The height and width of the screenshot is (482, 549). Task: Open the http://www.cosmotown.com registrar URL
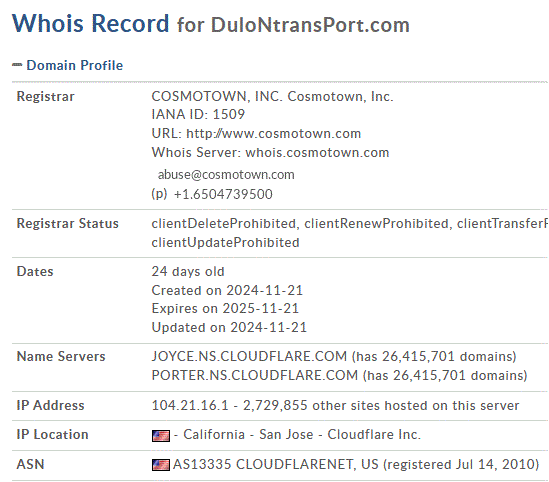273,133
